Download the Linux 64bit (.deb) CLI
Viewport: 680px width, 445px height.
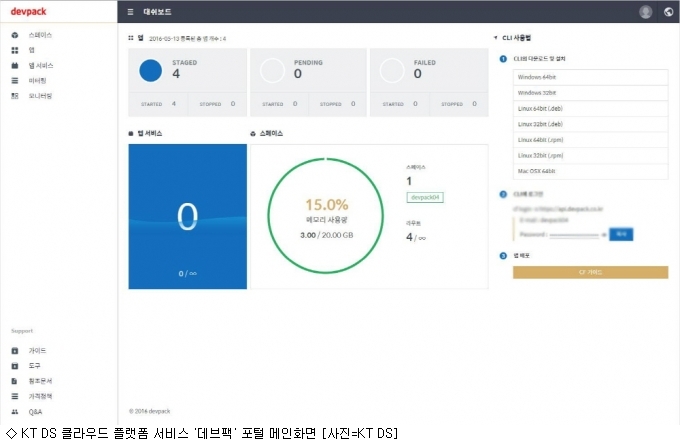(x=590, y=108)
